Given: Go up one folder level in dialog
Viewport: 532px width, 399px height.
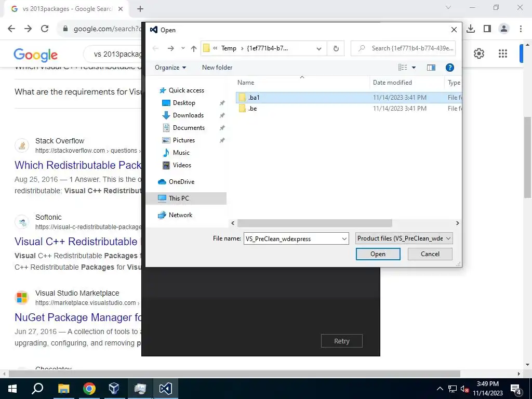Looking at the screenshot, I should tap(194, 48).
